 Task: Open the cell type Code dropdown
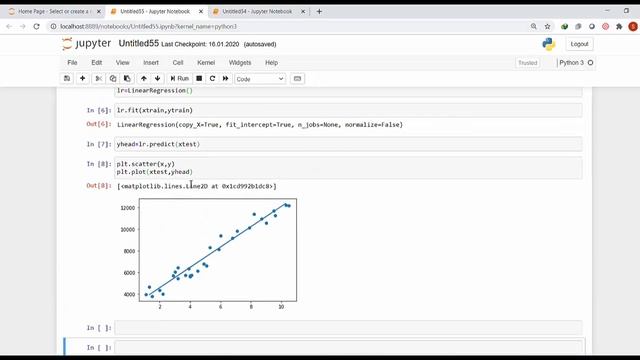point(260,79)
